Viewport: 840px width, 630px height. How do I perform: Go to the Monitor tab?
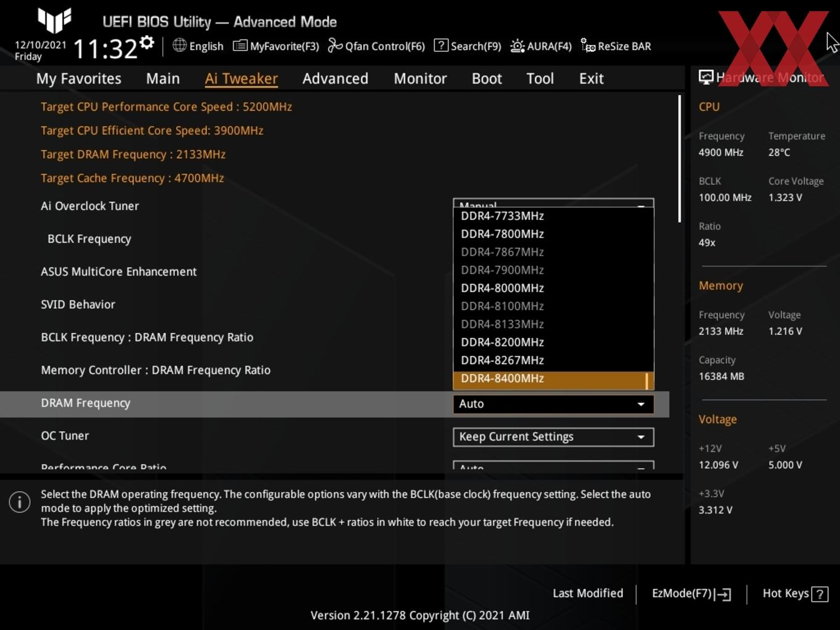coord(420,78)
